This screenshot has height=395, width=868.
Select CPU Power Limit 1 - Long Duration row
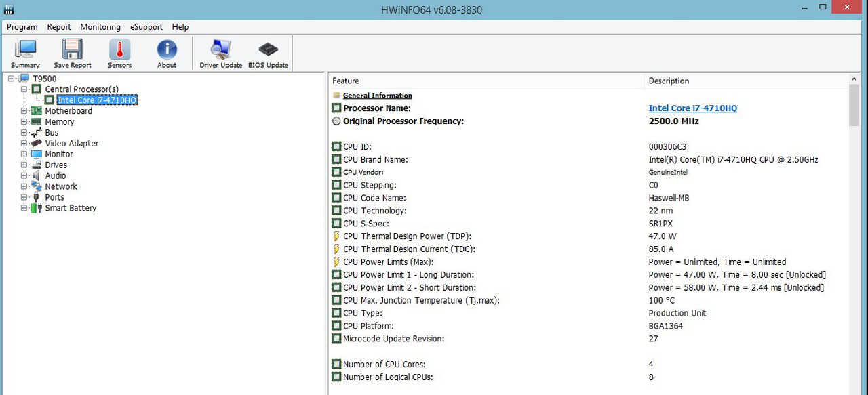pos(589,275)
